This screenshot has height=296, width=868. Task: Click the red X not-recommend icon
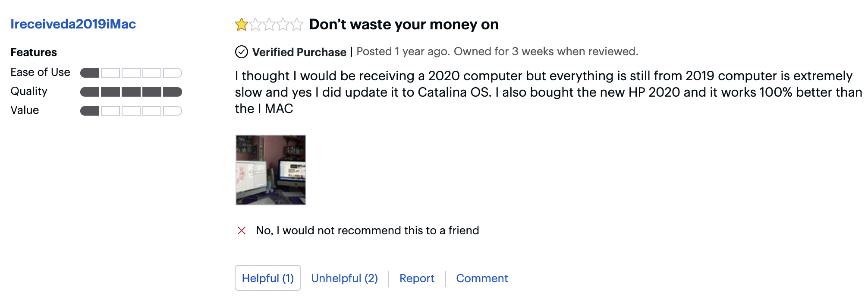pyautogui.click(x=242, y=230)
